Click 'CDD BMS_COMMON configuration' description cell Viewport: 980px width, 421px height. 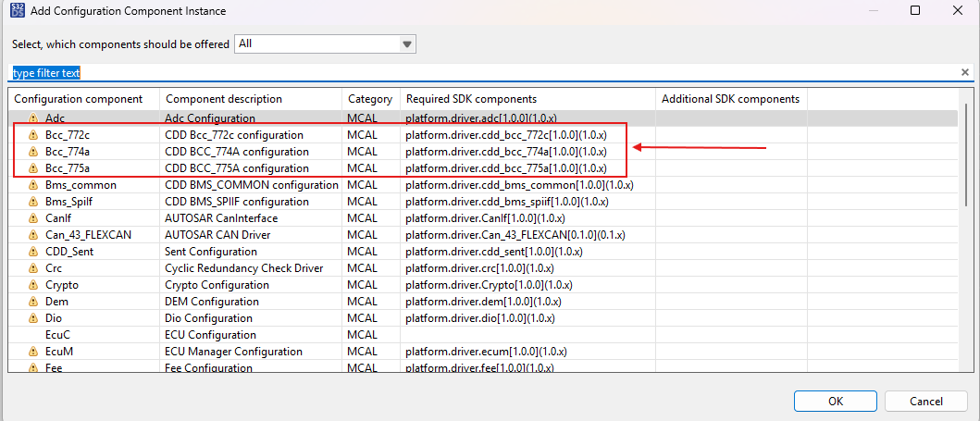pos(252,185)
